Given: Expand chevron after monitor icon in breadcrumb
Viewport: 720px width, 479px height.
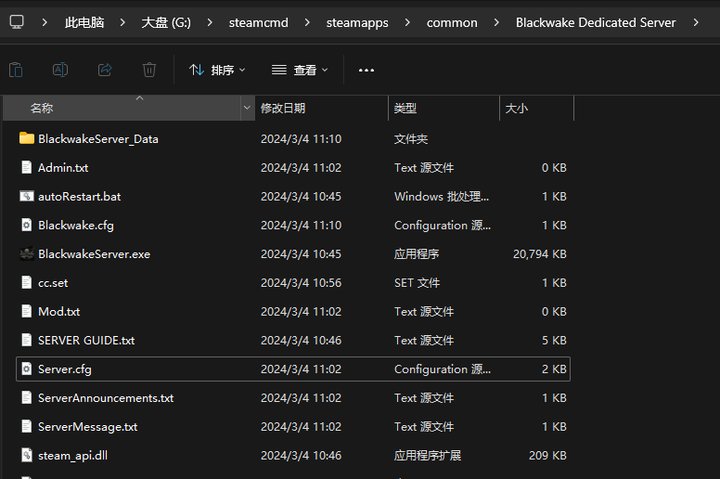Looking at the screenshot, I should click(x=44, y=22).
